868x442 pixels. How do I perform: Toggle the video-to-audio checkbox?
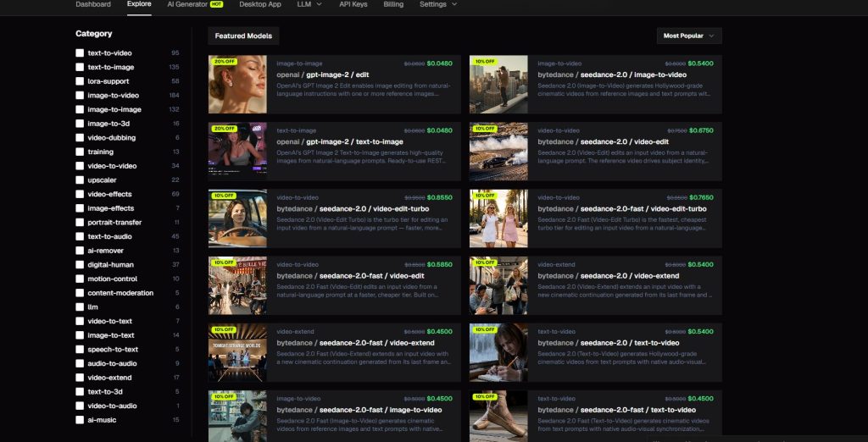80,406
